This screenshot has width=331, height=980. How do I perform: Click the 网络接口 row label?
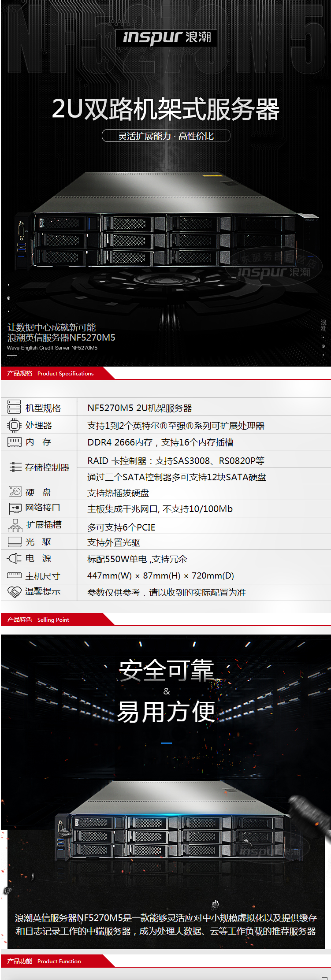43,508
